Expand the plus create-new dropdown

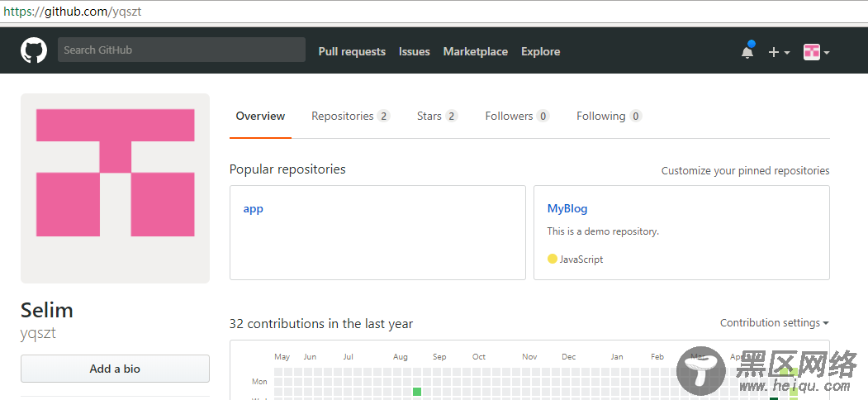pyautogui.click(x=779, y=52)
